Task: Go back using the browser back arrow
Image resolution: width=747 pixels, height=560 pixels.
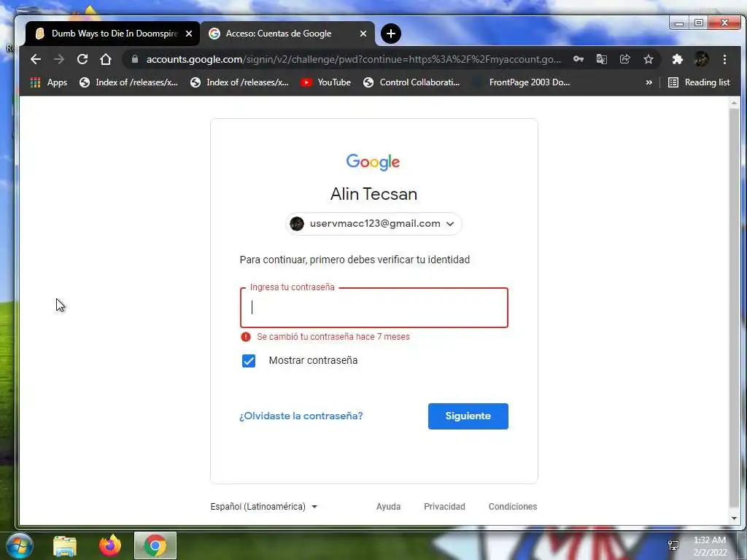Action: tap(36, 59)
